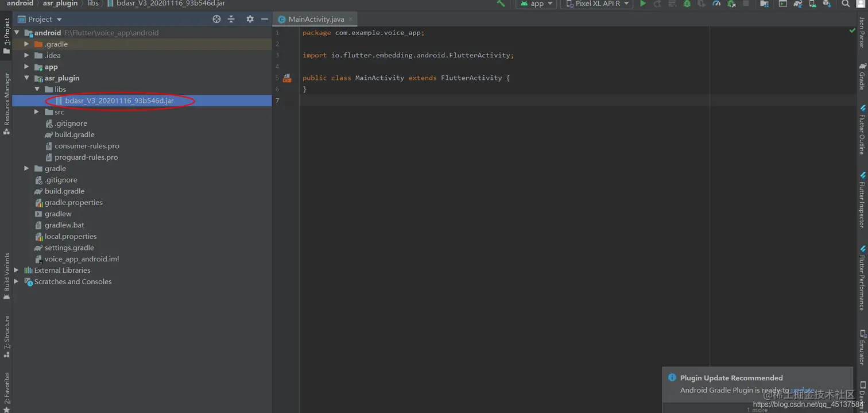The height and width of the screenshot is (413, 868).
Task: Open Project Structure folder icon in toolbar
Action: (764, 3)
